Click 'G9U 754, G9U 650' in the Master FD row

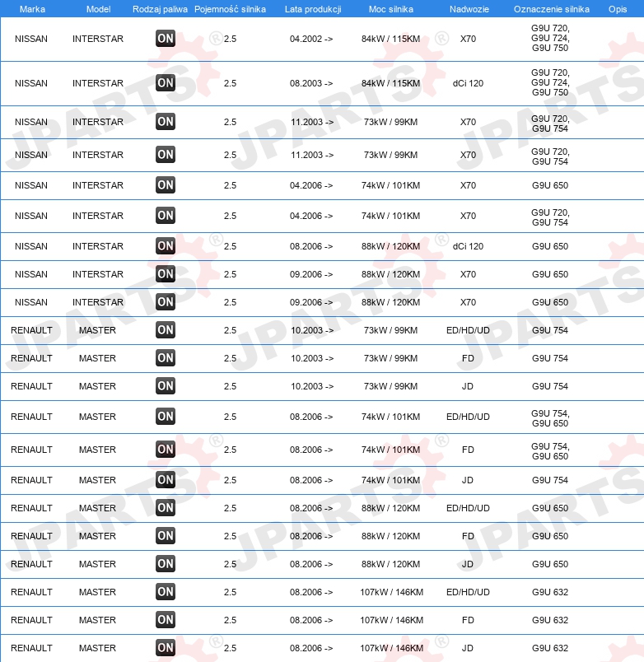point(550,451)
